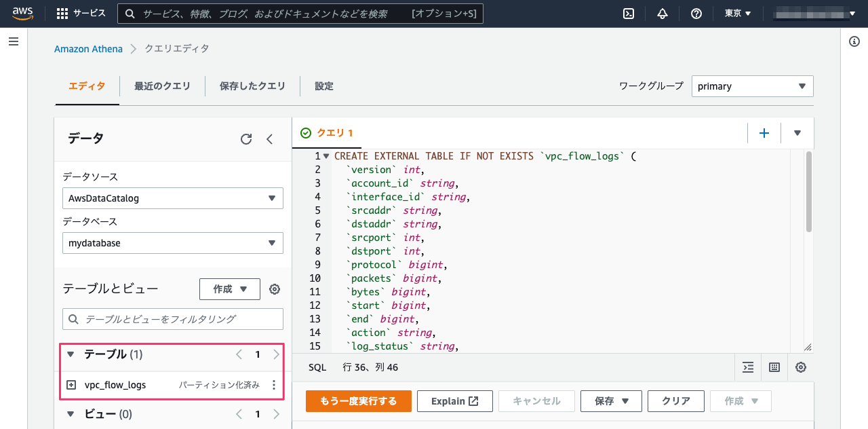Open テーブルとビュー settings gear

point(275,289)
